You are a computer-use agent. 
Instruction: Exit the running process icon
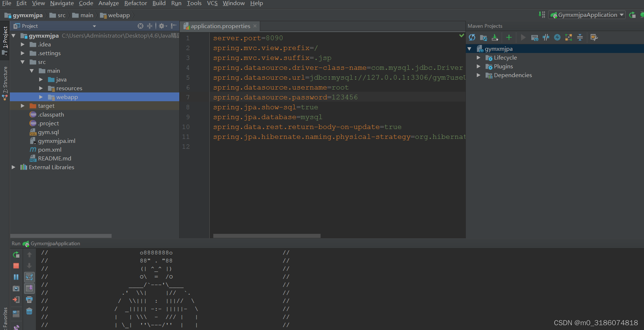pyautogui.click(x=16, y=300)
